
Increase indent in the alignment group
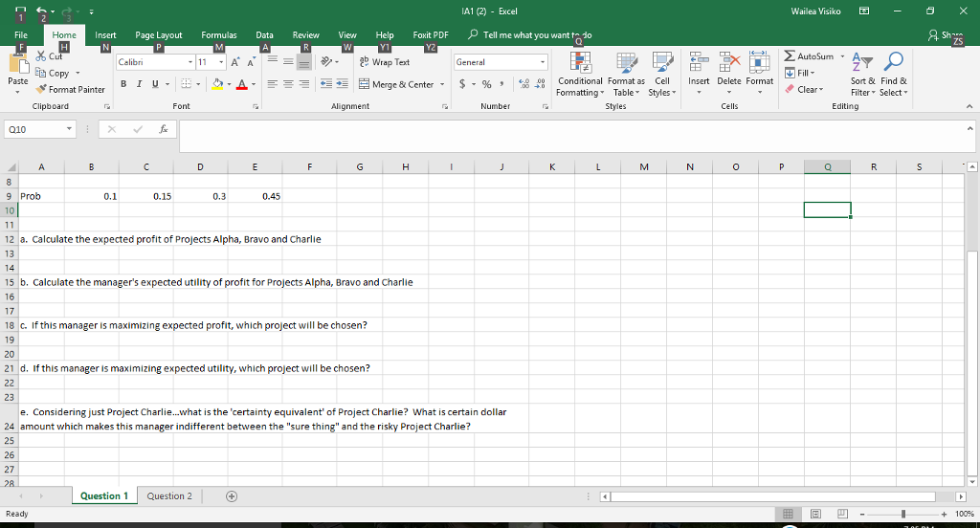(x=342, y=84)
